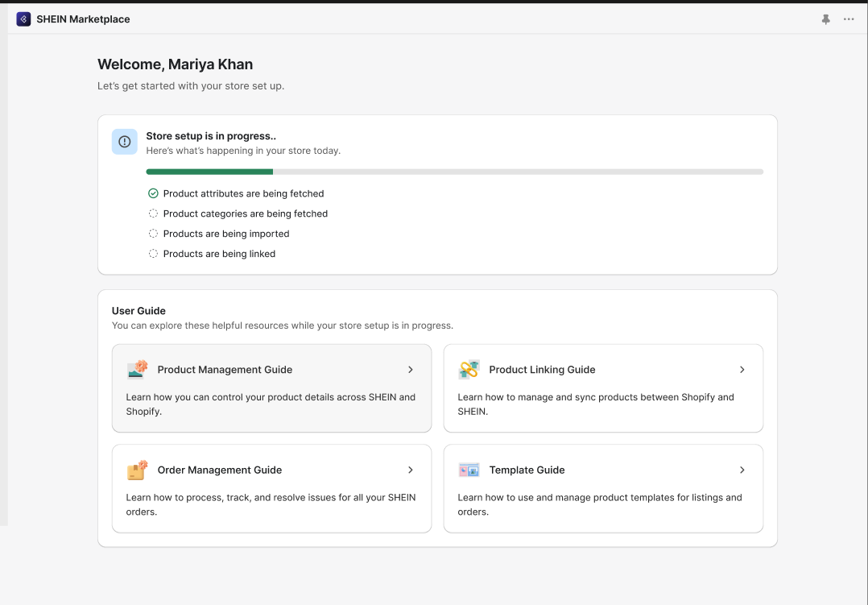Click the pending circle beside Products are being imported

point(153,234)
